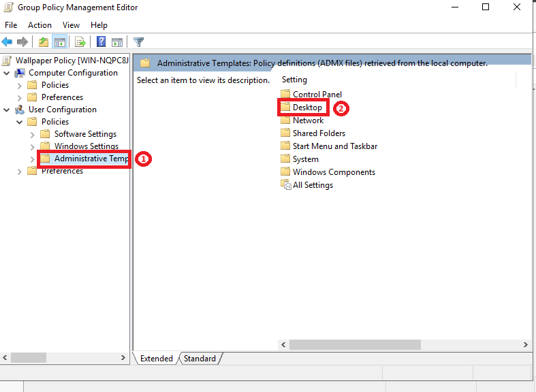Image resolution: width=536 pixels, height=392 pixels.
Task: Toggle the Show/Hide Action Pane icon
Action: point(117,42)
